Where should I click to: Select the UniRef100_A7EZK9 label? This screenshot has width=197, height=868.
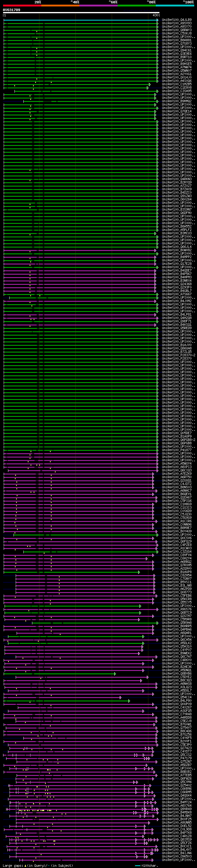click(177, 474)
